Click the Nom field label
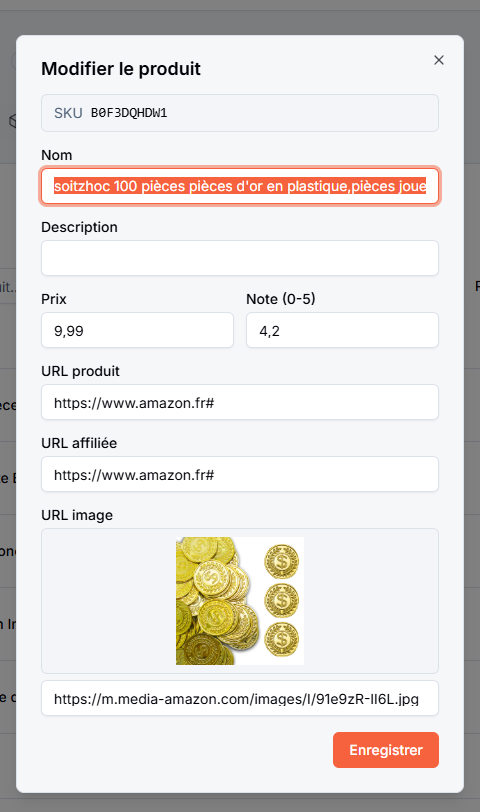 coord(56,155)
